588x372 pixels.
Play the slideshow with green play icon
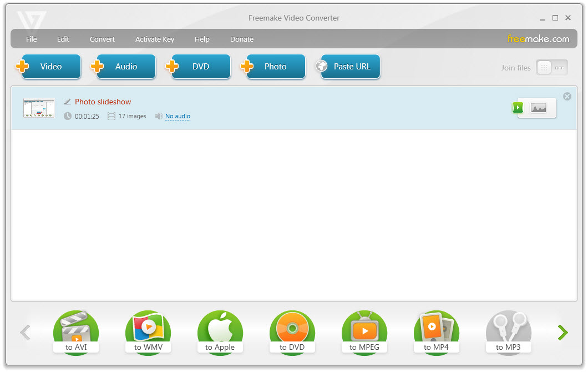point(518,108)
